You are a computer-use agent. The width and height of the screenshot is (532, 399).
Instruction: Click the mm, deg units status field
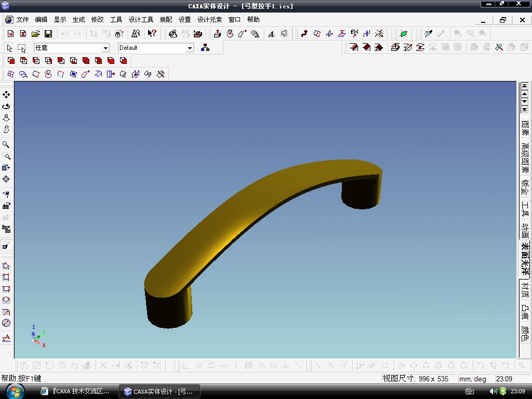coord(473,379)
